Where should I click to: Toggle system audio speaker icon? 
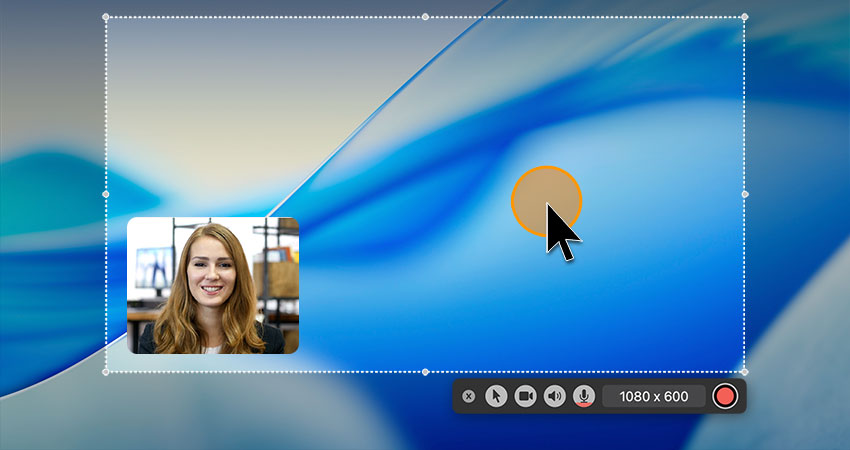(x=555, y=396)
